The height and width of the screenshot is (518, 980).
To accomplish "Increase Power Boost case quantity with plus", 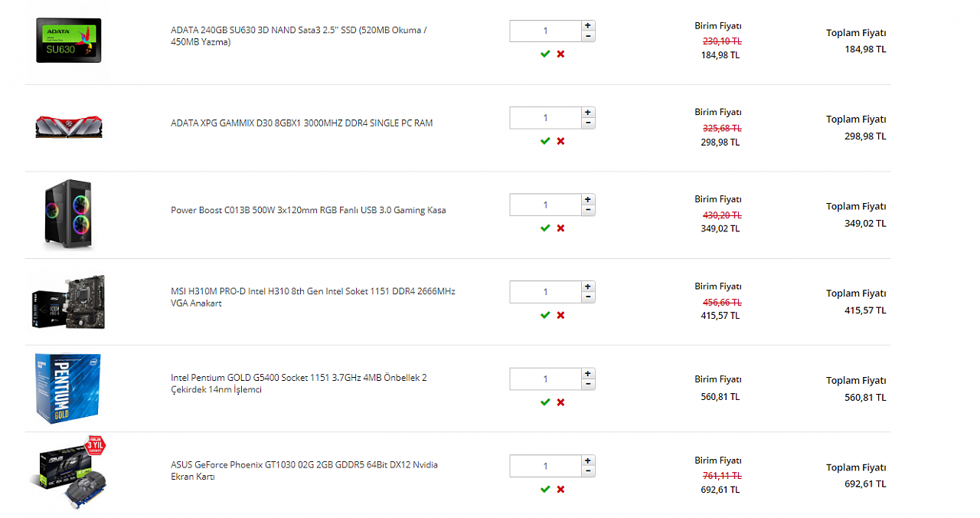I will pyautogui.click(x=588, y=200).
